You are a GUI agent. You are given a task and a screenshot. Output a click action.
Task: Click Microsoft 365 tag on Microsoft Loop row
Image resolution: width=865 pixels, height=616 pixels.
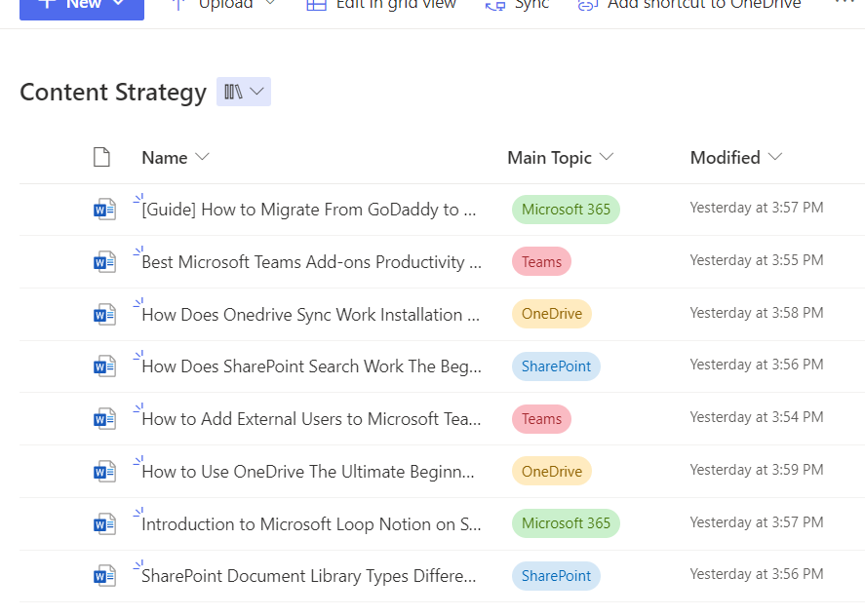tap(566, 523)
